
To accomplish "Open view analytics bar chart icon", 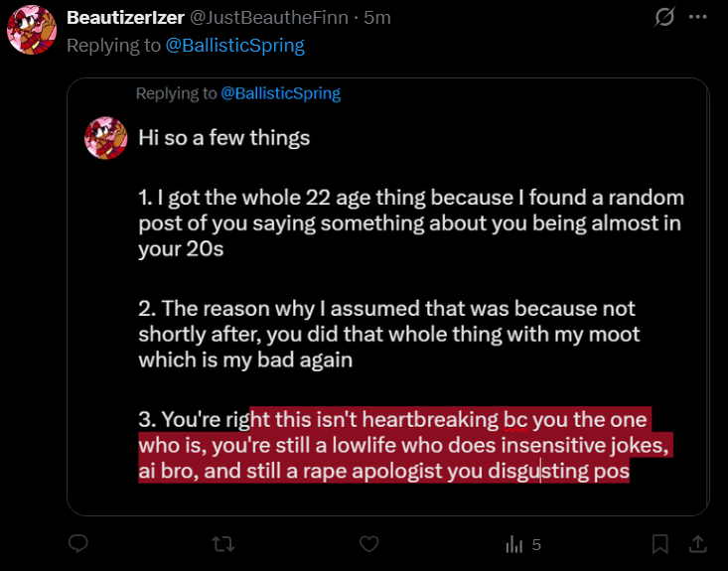I will point(514,544).
